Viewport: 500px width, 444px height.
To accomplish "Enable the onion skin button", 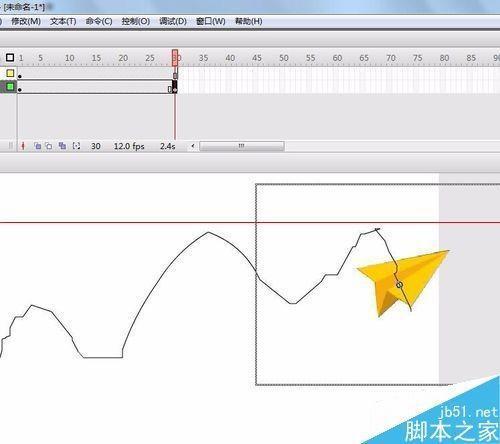I will click(37, 146).
